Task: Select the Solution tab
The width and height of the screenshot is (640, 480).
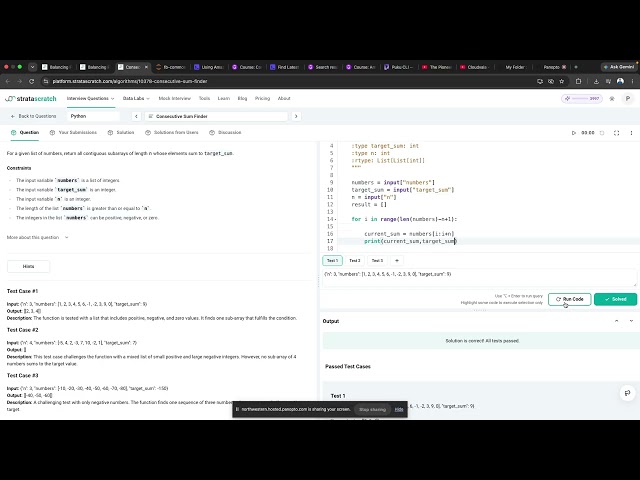Action: coord(121,133)
